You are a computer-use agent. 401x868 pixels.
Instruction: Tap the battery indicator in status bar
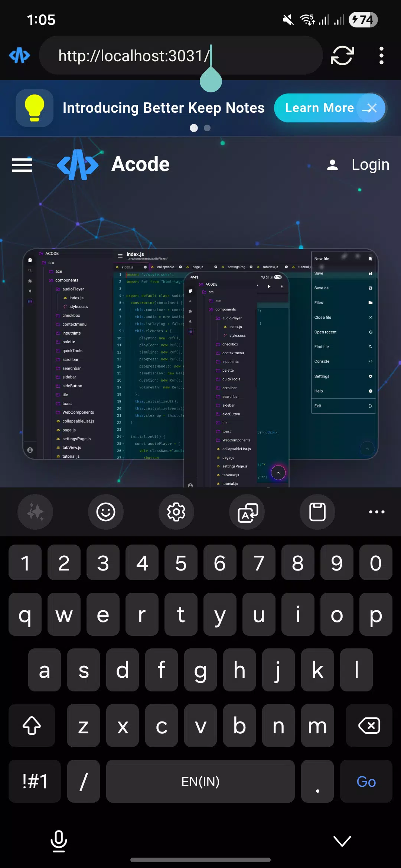coord(363,20)
